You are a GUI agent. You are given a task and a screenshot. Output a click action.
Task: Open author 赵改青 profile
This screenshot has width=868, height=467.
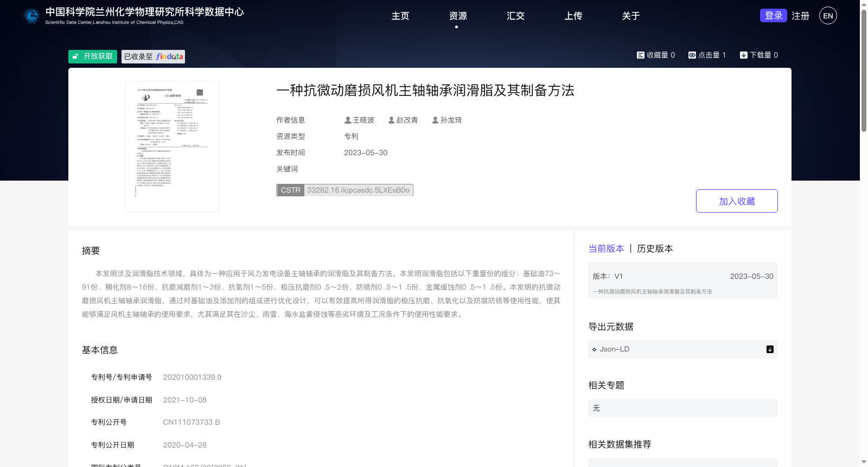tap(407, 120)
